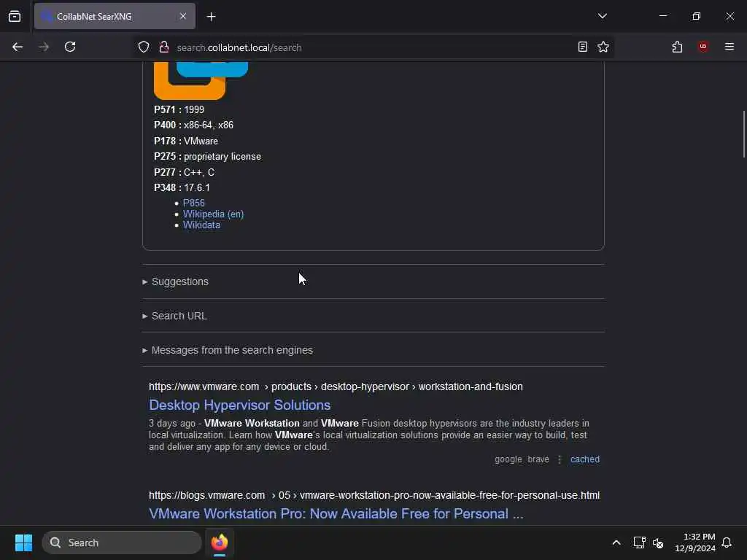Click the P277 'C++, C' value
747x560 pixels.
coord(199,172)
